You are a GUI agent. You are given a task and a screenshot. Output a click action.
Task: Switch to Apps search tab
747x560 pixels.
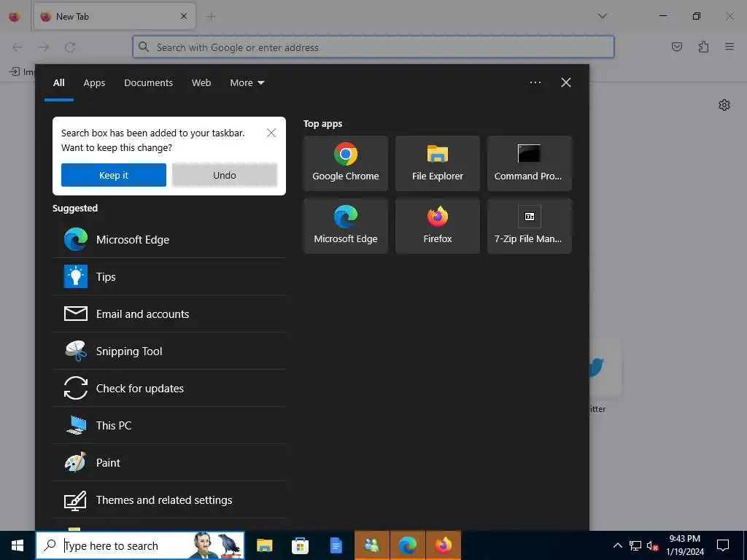pyautogui.click(x=94, y=83)
